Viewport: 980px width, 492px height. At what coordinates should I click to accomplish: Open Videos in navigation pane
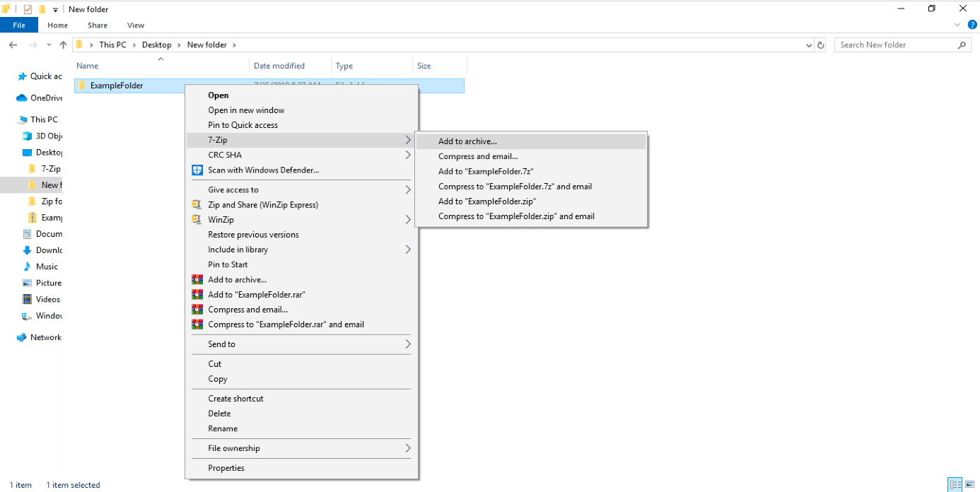[42, 299]
